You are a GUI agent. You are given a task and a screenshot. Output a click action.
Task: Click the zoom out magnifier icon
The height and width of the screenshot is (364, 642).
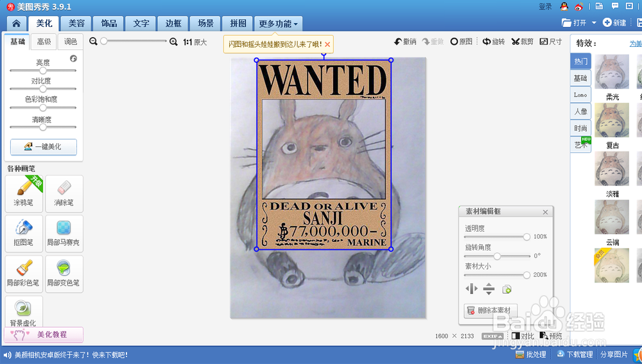pyautogui.click(x=93, y=41)
